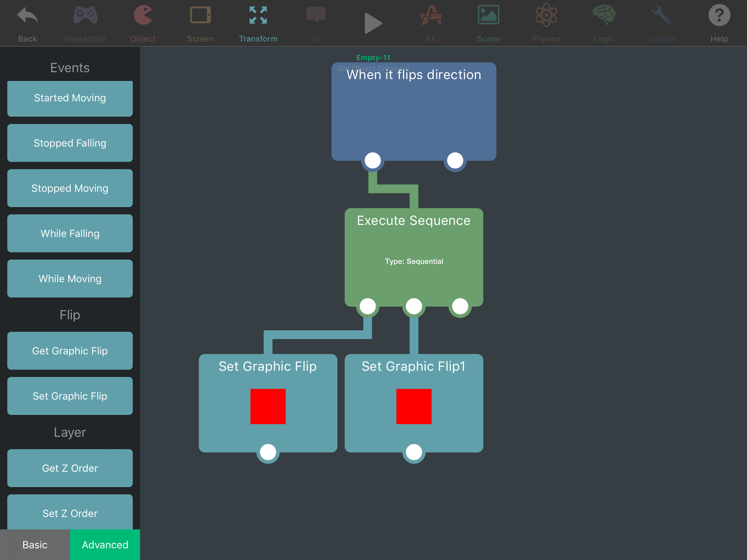Viewport: 747px width, 560px height.
Task: Switch to the Basic tab
Action: (35, 544)
